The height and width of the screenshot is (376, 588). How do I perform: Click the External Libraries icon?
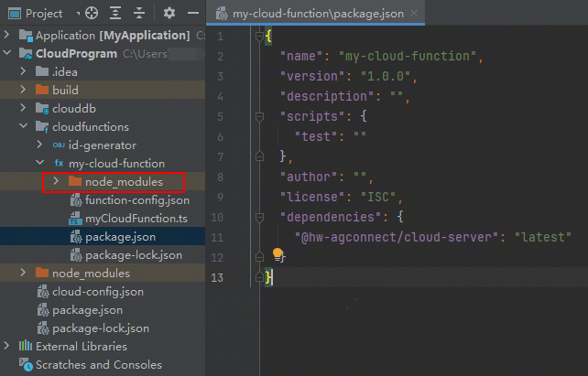point(25,346)
